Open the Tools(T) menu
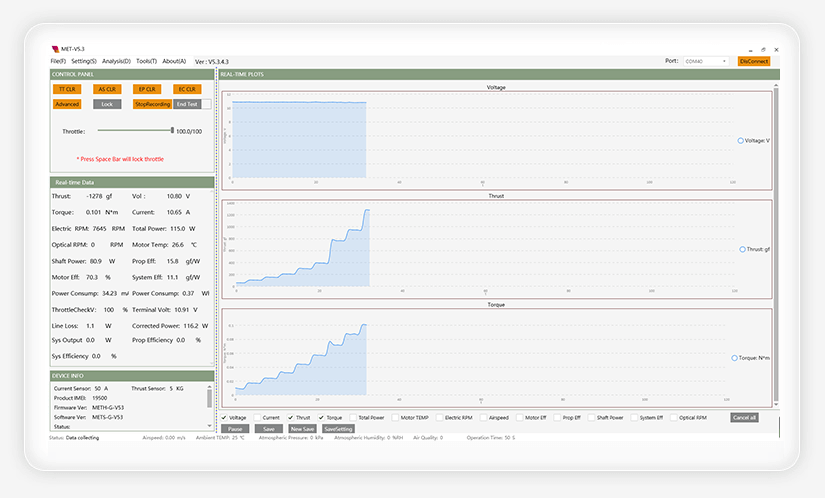Image resolution: width=825 pixels, height=498 pixels. point(146,62)
